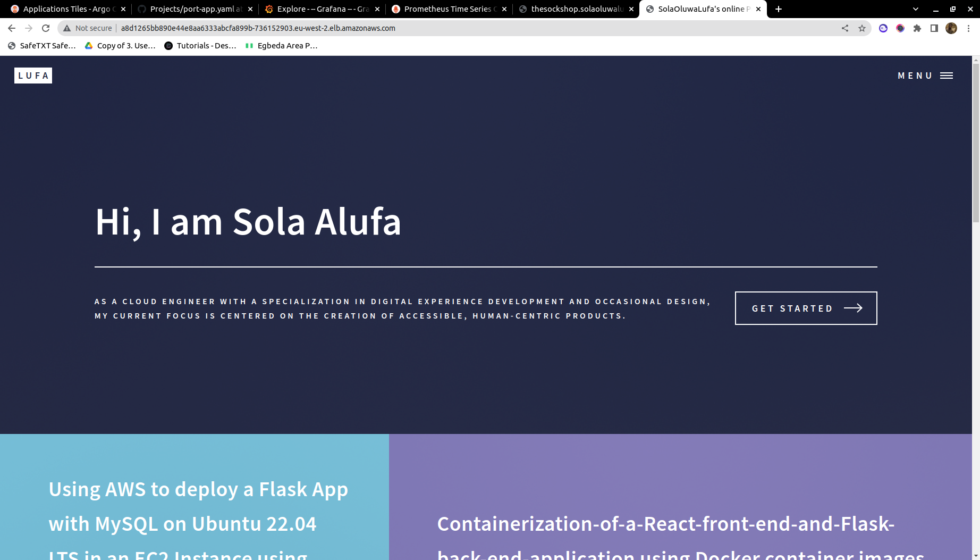Go back to previous page
Viewport: 980px width, 560px height.
(x=12, y=28)
